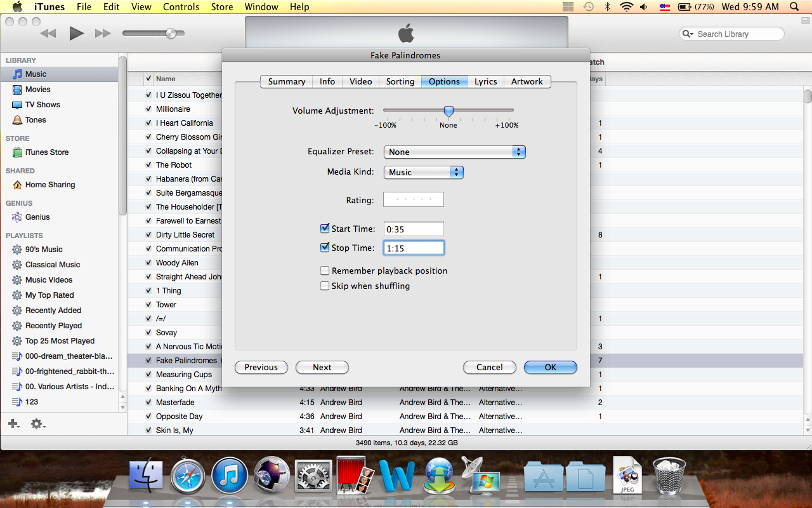The width and height of the screenshot is (812, 508).
Task: Open the Store menu in menu bar
Action: click(x=222, y=7)
